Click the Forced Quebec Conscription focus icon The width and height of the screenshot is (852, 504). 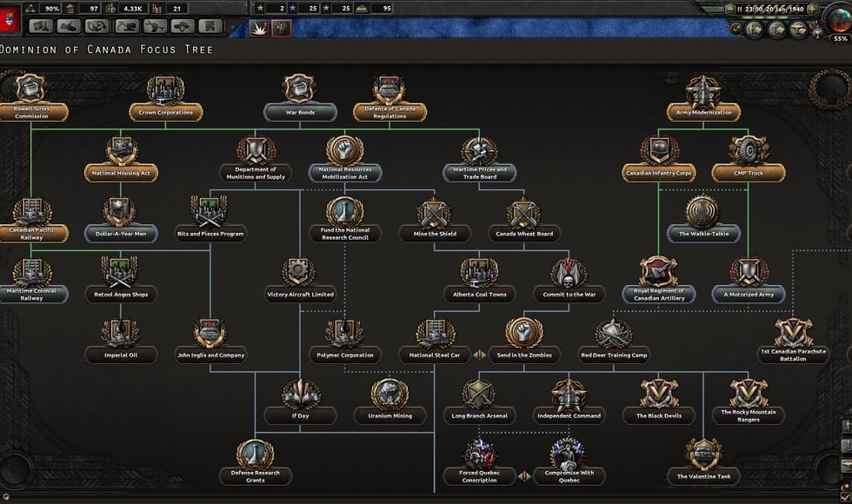pyautogui.click(x=479, y=454)
